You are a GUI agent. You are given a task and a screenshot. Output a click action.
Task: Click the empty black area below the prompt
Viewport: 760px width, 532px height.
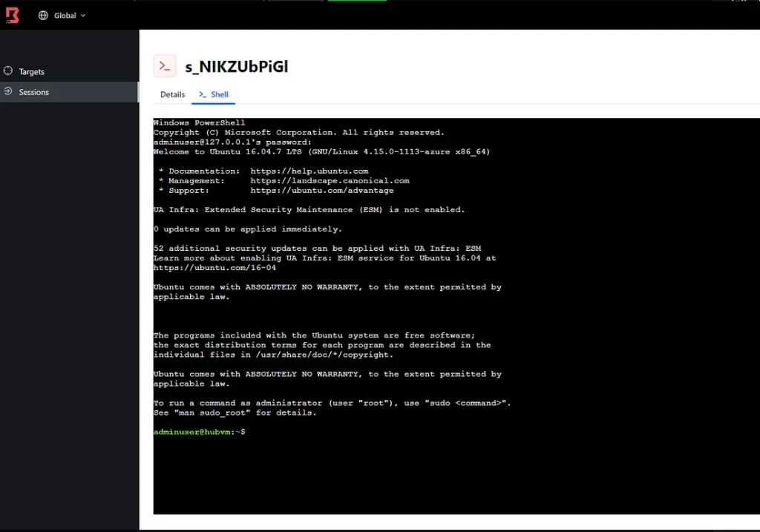(445, 475)
